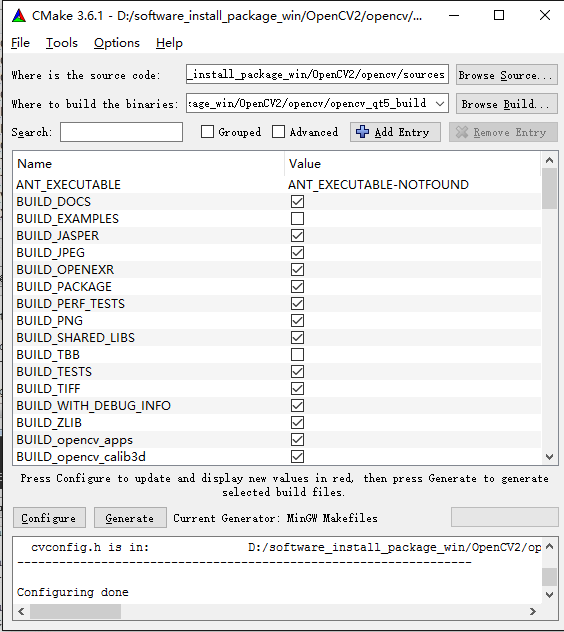Image resolution: width=564 pixels, height=632 pixels.
Task: Open the Tools menu
Action: (x=62, y=43)
